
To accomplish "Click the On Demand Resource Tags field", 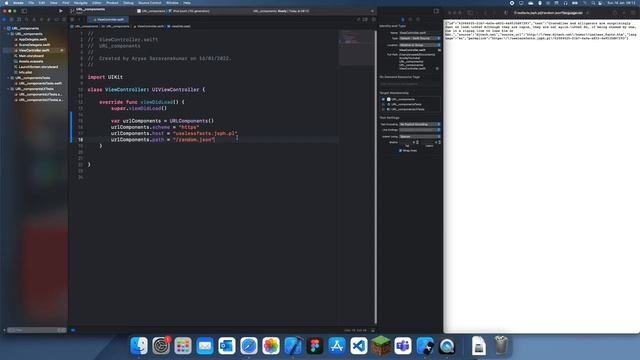I will 410,84.
